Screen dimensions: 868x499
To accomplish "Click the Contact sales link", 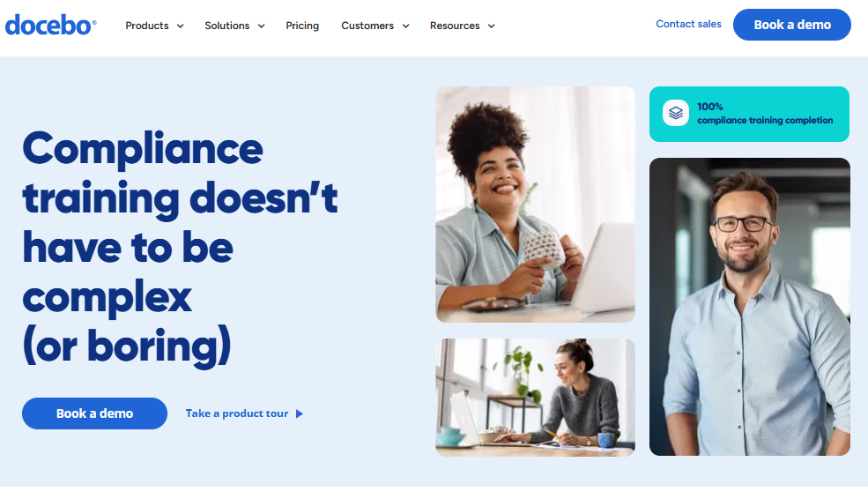I will [x=688, y=24].
